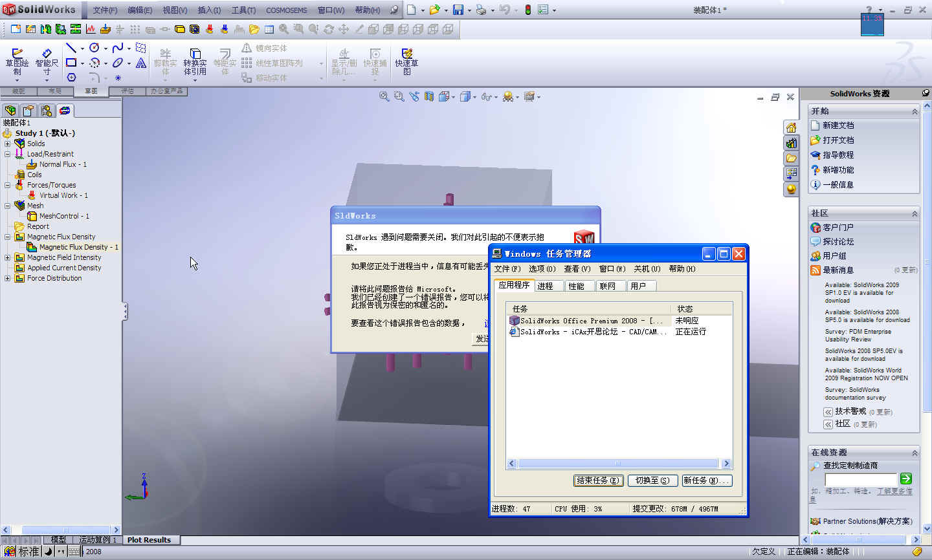Click the Coils tree item
The width and height of the screenshot is (932, 560).
pyautogui.click(x=34, y=175)
